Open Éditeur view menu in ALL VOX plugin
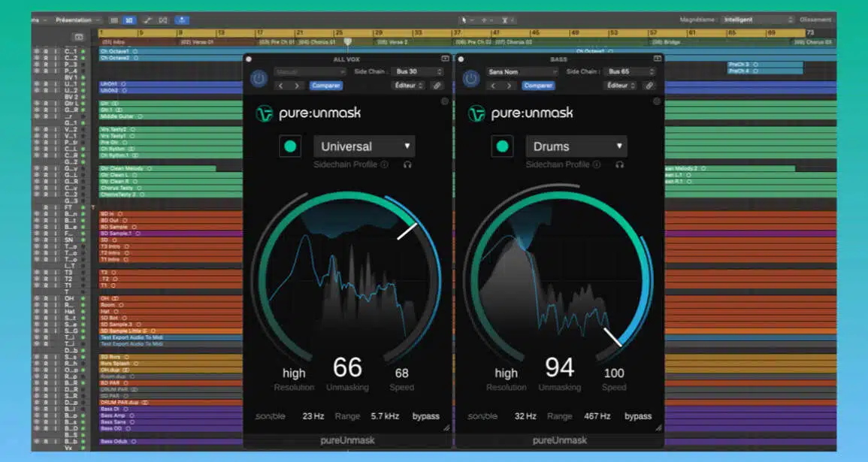 [x=409, y=86]
